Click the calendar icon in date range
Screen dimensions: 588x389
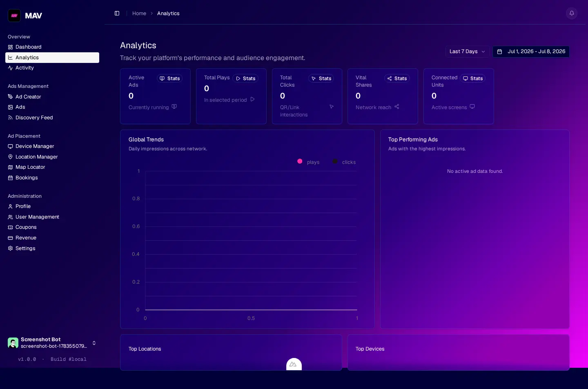499,51
